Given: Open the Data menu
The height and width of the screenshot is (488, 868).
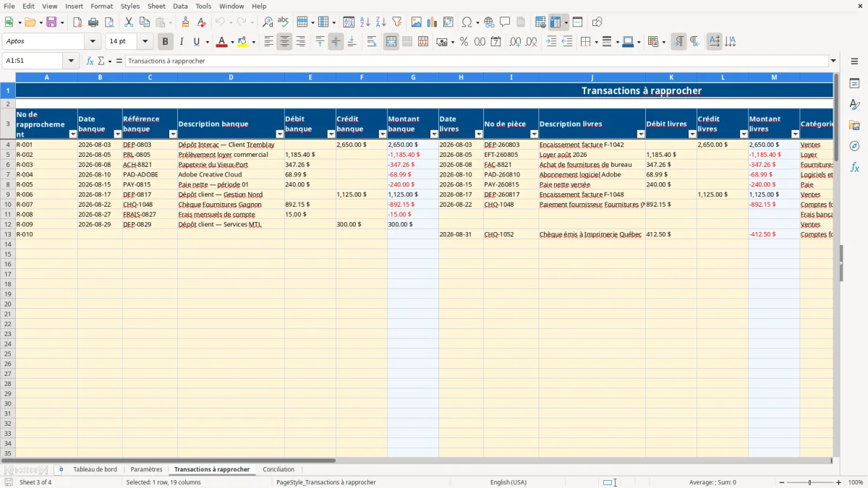Looking at the screenshot, I should pos(180,6).
